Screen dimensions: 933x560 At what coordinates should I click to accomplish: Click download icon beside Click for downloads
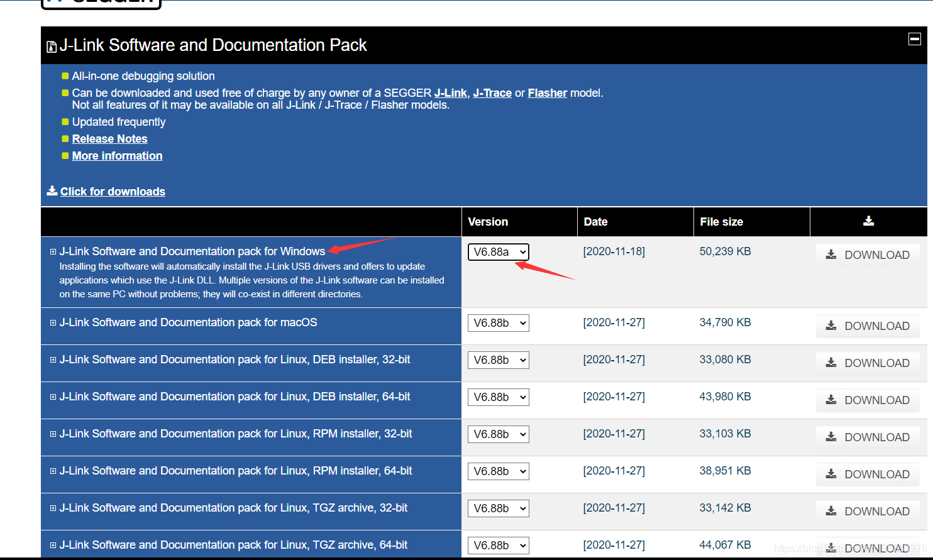52,190
